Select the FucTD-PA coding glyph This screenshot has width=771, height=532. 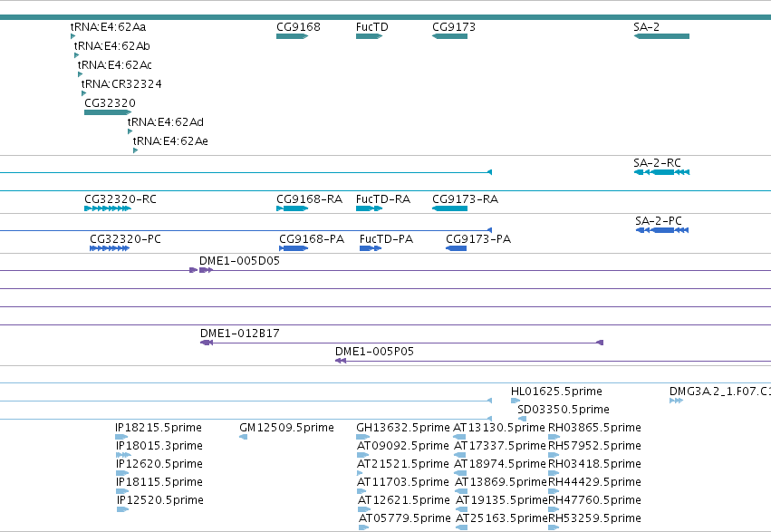coord(371,248)
